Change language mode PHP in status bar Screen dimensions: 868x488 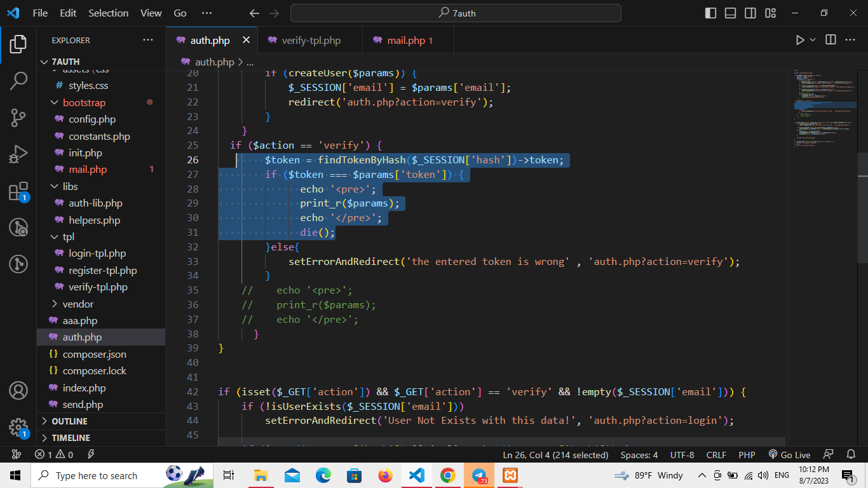pyautogui.click(x=747, y=454)
